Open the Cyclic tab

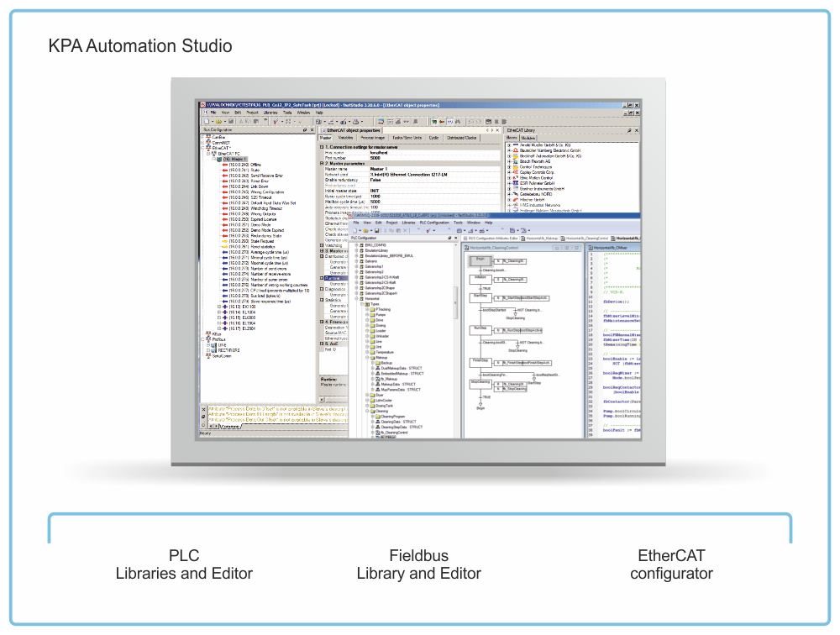coord(434,139)
